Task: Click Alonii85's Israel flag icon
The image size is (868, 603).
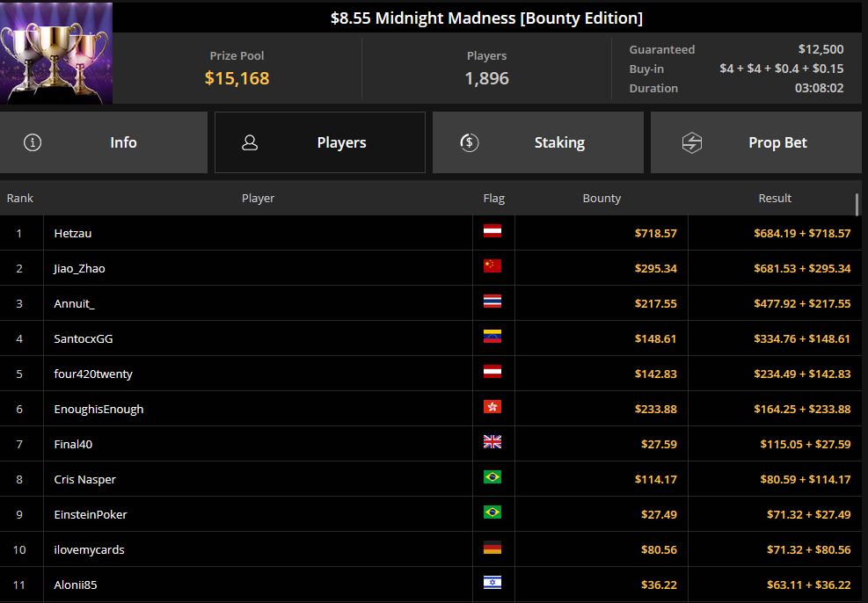Action: [492, 583]
